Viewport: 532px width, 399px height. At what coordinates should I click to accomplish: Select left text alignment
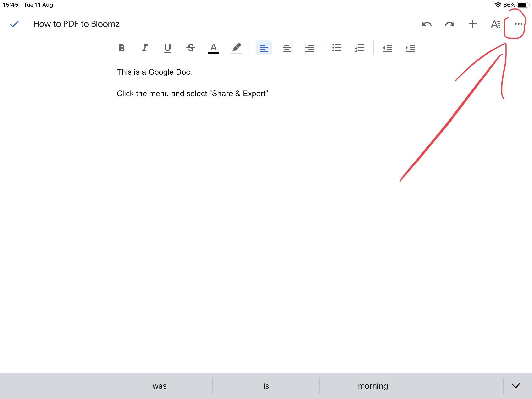point(264,48)
